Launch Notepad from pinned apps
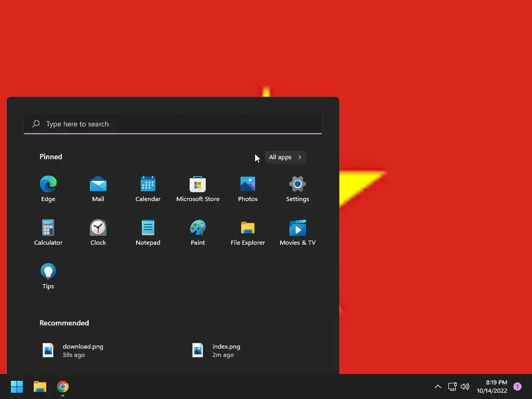The image size is (532, 399). pyautogui.click(x=148, y=232)
